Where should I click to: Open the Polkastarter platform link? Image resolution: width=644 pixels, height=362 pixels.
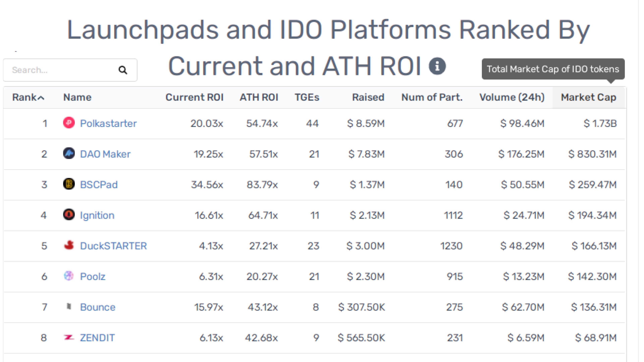108,123
